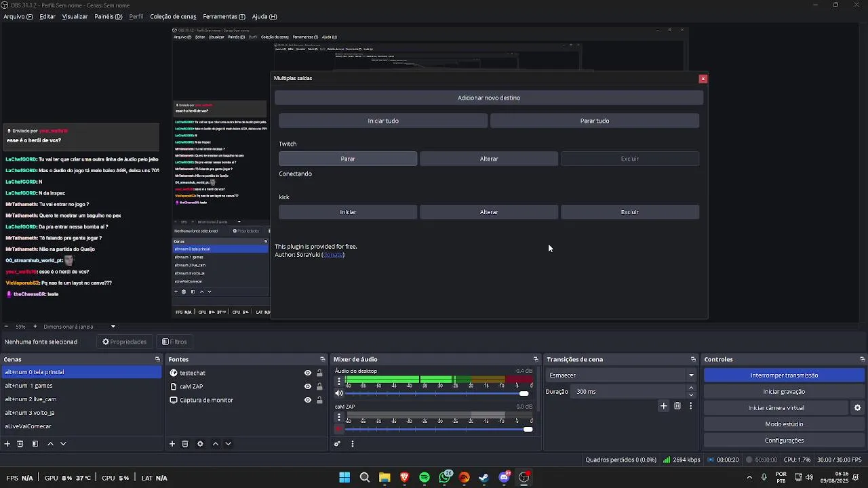Open the Editar menu
The width and height of the screenshot is (868, 488).
pyautogui.click(x=47, y=16)
